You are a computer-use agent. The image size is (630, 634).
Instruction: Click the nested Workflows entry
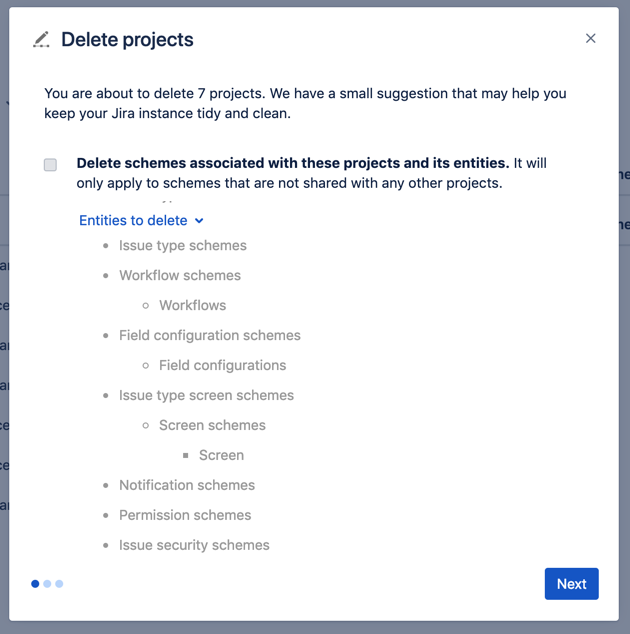pos(192,305)
